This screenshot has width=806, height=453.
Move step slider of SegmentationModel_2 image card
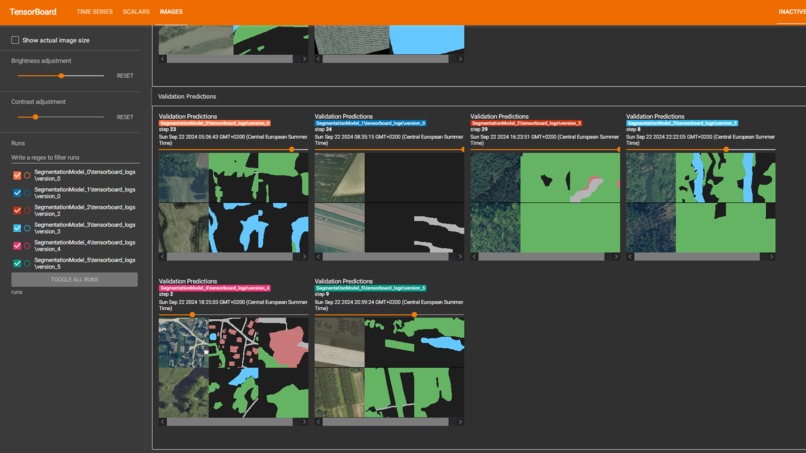point(618,149)
